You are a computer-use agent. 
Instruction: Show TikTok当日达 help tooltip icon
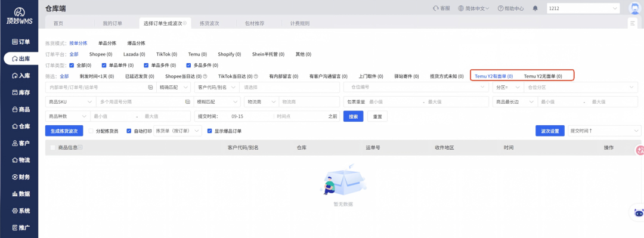256,76
